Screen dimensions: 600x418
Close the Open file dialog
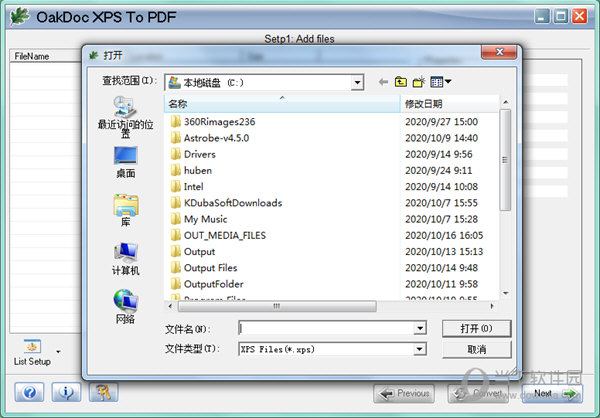click(x=499, y=52)
